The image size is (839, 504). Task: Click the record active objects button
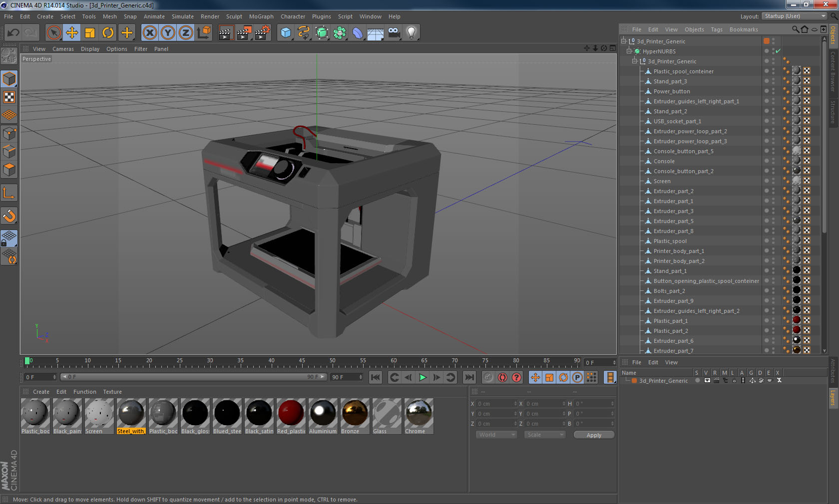tap(488, 377)
